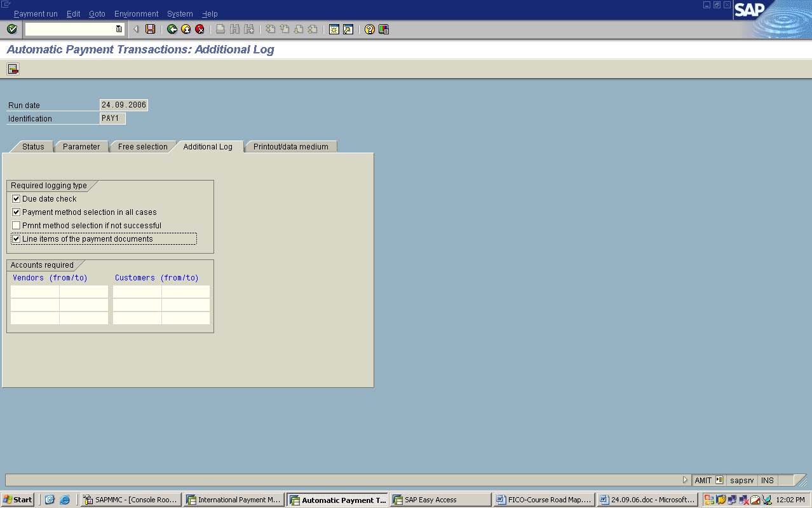Screen dimensions: 812x508
Task: Switch to the Free selection tab
Action: 142,147
